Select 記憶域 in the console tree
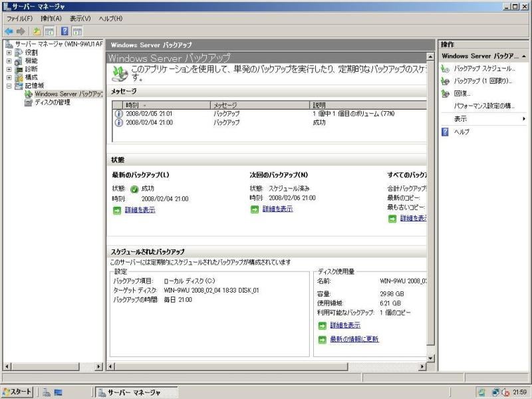532x399 pixels. (35, 86)
